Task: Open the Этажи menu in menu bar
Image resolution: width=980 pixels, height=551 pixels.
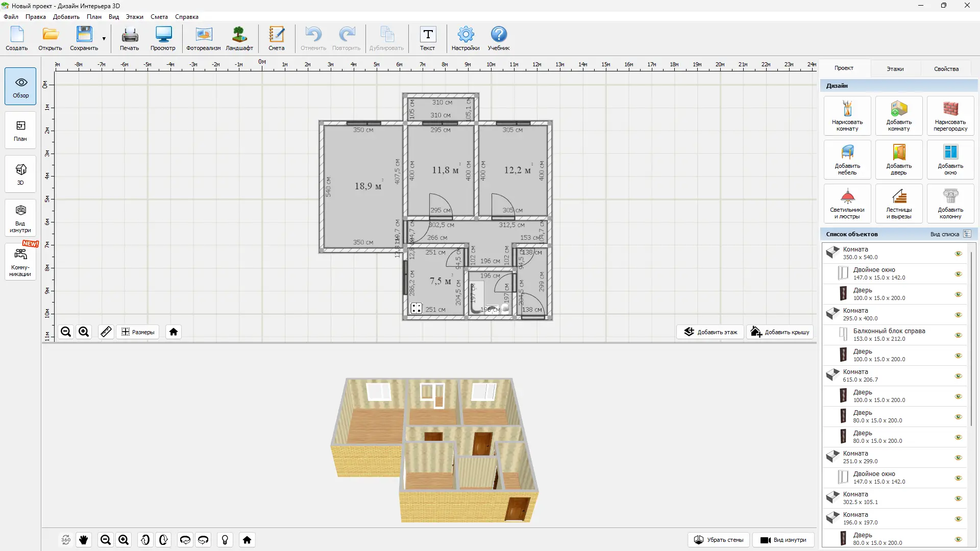Action: coord(134,17)
